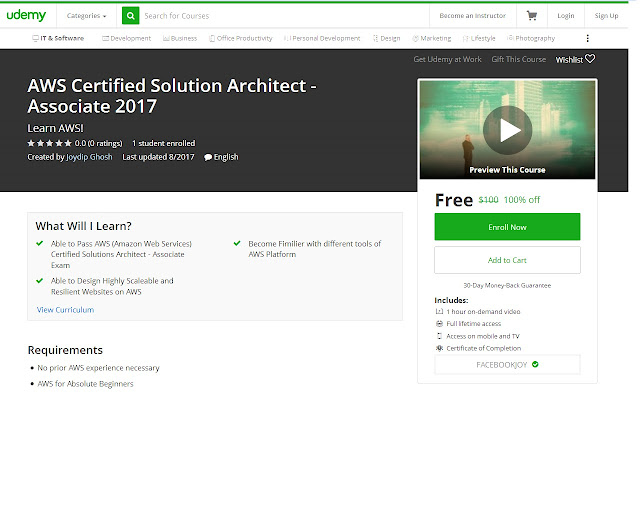
Task: Open Become an Instructor link
Action: (472, 16)
